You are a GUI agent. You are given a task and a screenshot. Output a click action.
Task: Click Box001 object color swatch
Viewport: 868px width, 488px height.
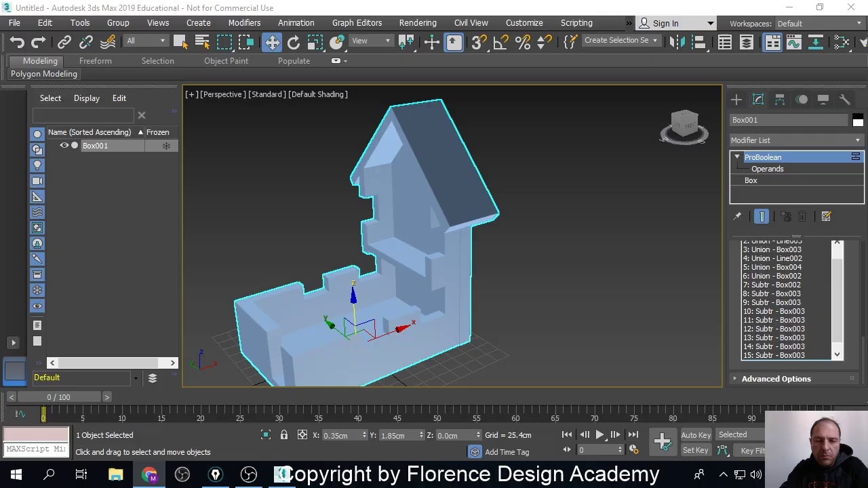858,121
